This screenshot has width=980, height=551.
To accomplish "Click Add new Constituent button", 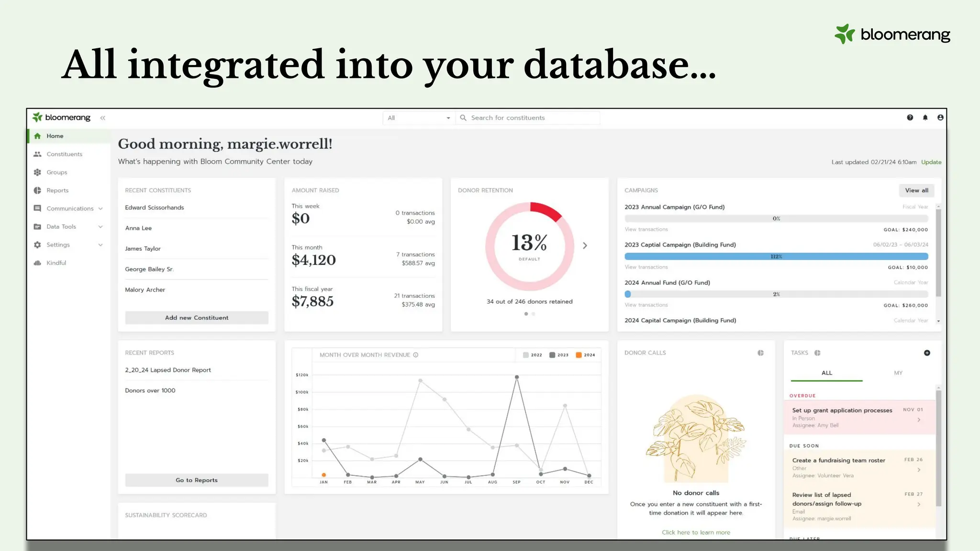I will point(197,318).
